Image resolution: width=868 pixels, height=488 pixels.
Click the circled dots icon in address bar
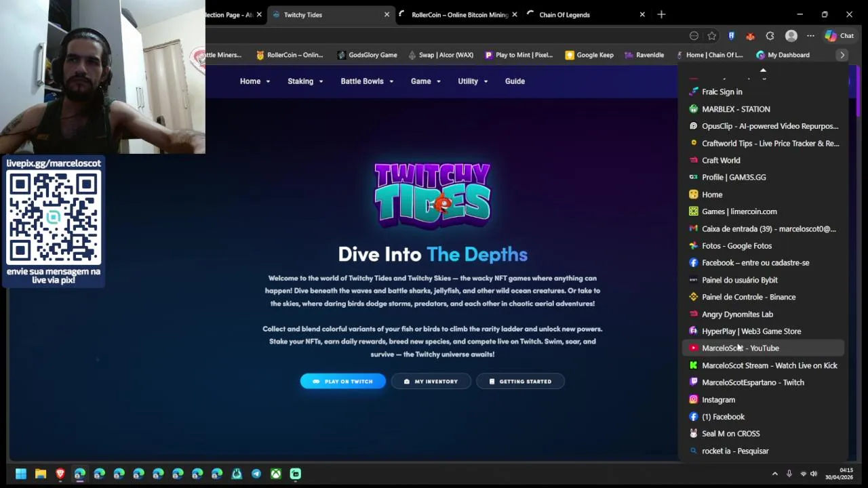point(694,36)
